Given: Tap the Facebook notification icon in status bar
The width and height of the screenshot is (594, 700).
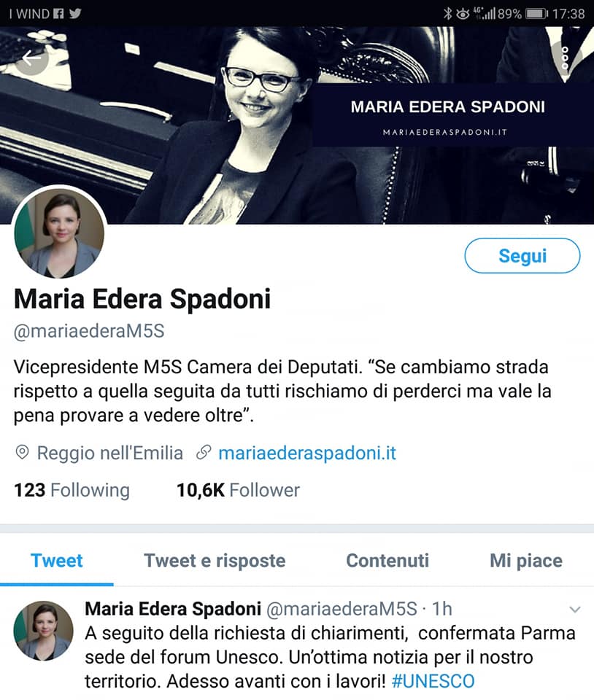Looking at the screenshot, I should tap(58, 13).
